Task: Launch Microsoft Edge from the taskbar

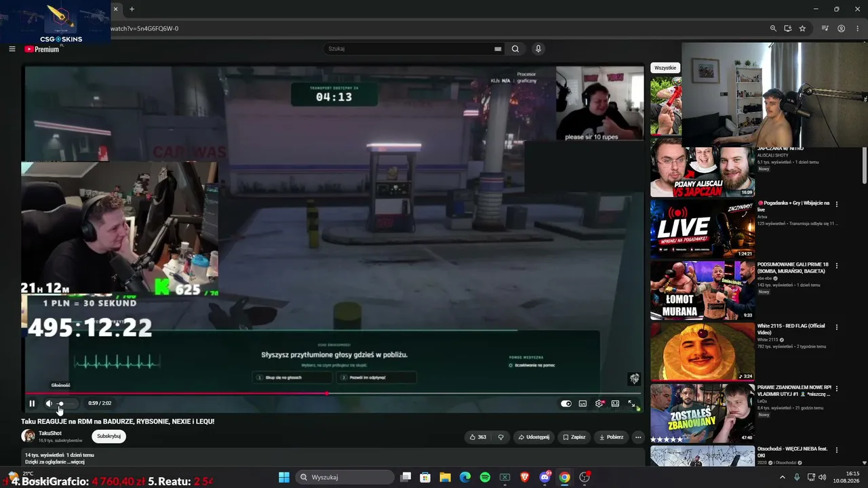Action: click(x=465, y=477)
